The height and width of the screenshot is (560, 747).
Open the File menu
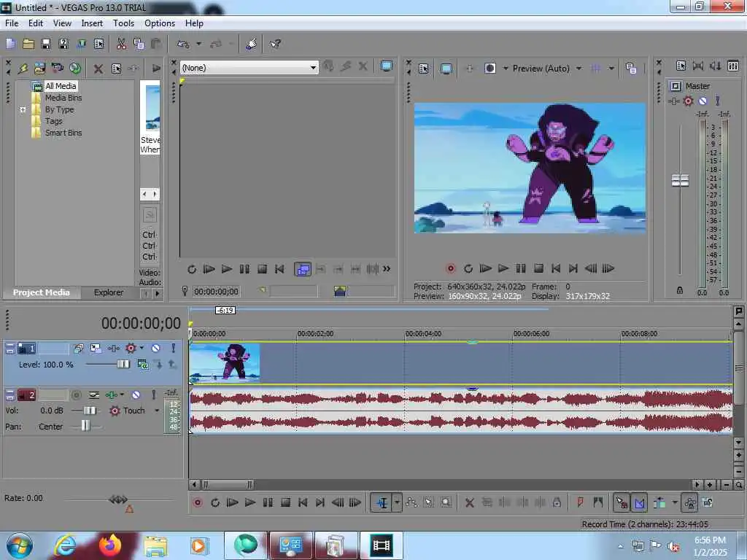pos(12,23)
